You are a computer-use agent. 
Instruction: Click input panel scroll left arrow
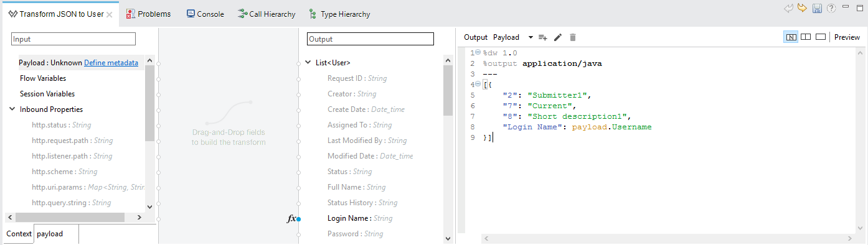tap(9, 217)
